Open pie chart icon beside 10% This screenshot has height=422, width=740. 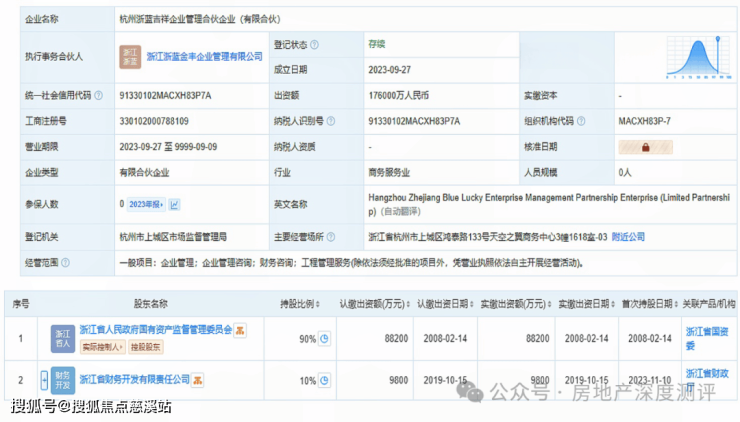[324, 380]
